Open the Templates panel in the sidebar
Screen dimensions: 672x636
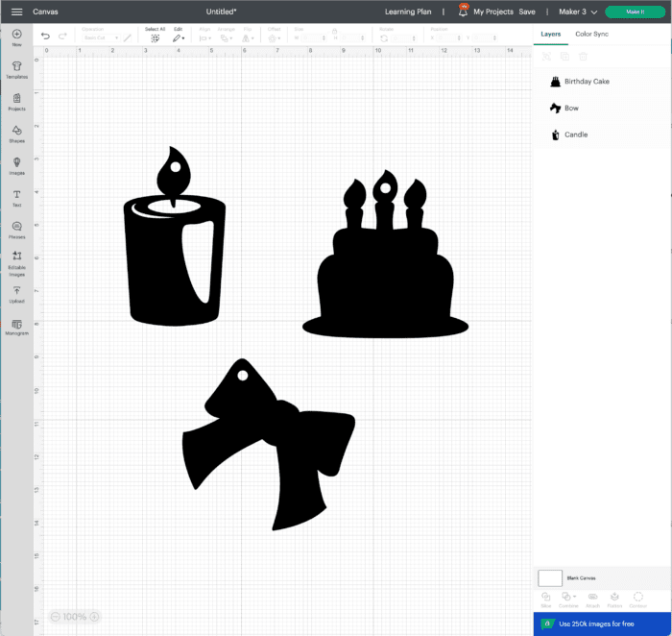[x=16, y=68]
